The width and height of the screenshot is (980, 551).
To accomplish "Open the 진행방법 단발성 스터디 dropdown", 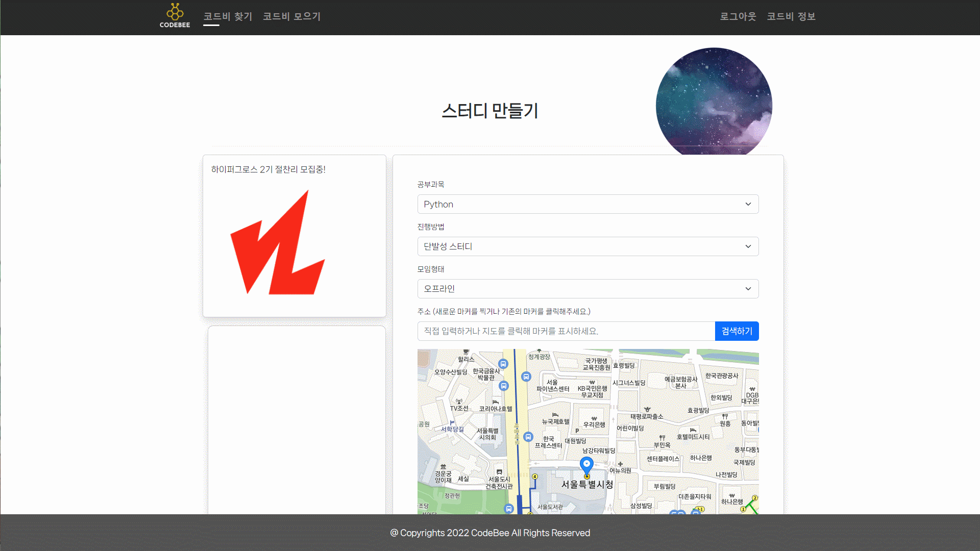I will [587, 246].
